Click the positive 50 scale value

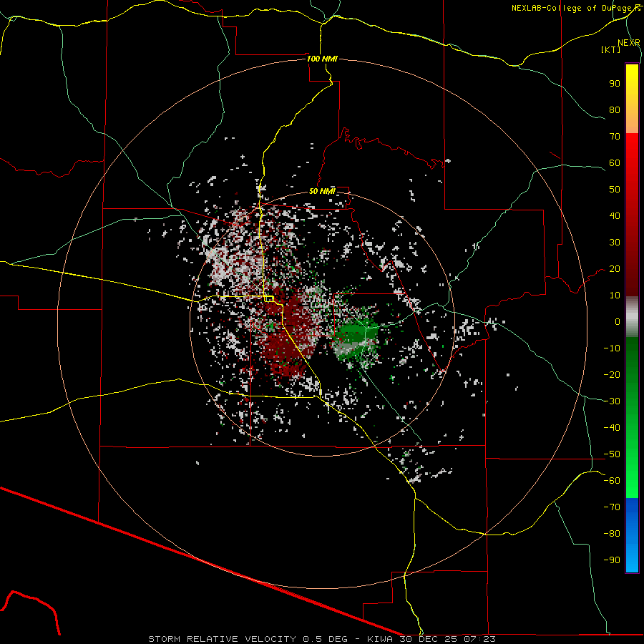(x=615, y=190)
